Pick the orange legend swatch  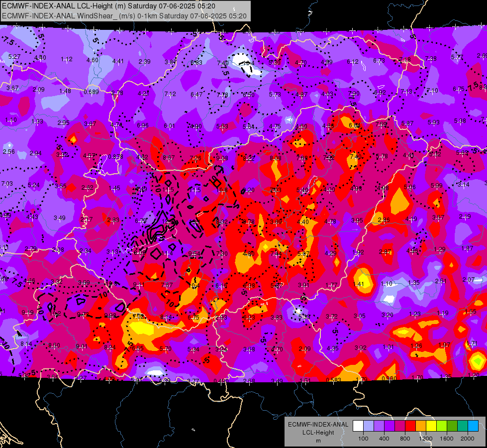421,426
